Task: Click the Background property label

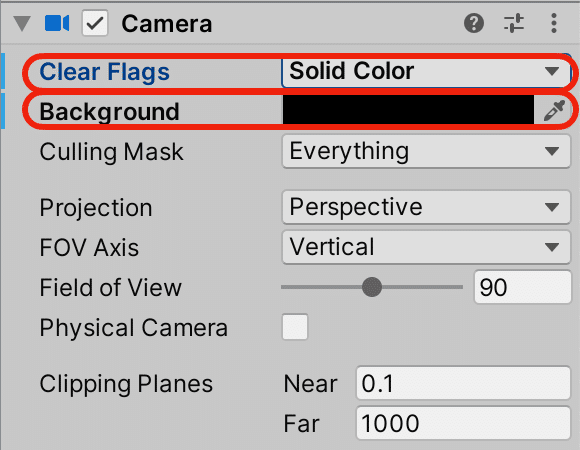Action: [x=109, y=111]
